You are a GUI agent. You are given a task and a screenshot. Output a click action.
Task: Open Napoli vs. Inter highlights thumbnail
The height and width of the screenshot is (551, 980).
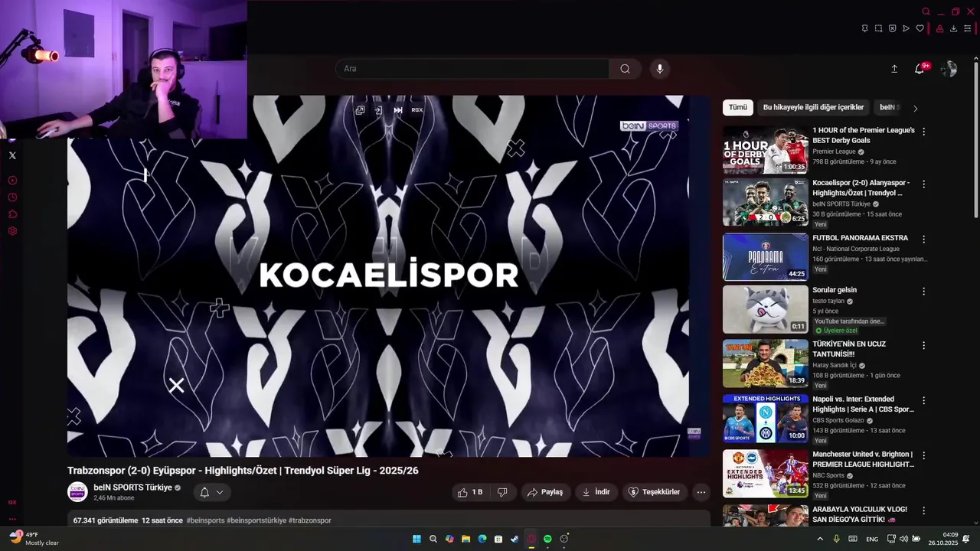766,419
